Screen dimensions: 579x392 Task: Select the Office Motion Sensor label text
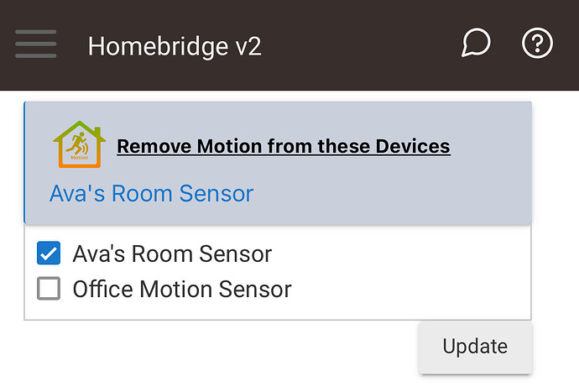(x=182, y=289)
